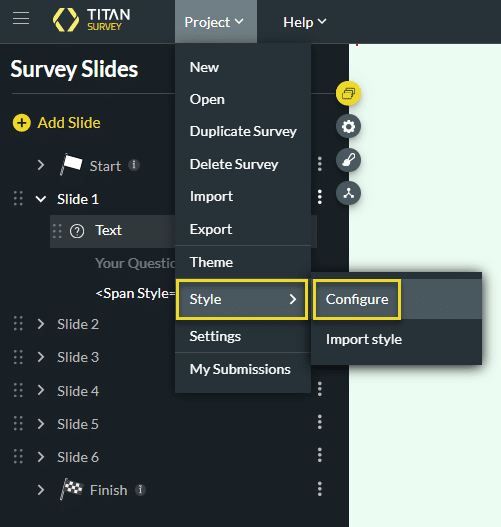Click the yellow plus Add Slide icon

coord(22,123)
